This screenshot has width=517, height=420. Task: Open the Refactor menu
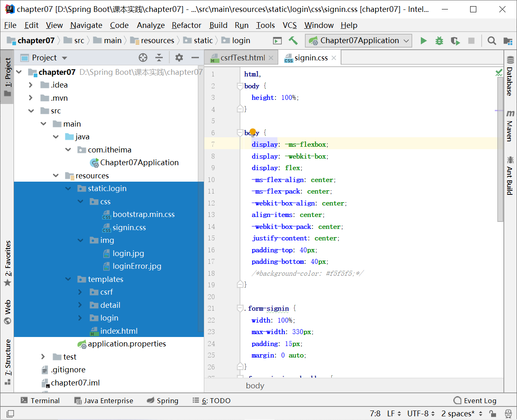[x=186, y=25]
